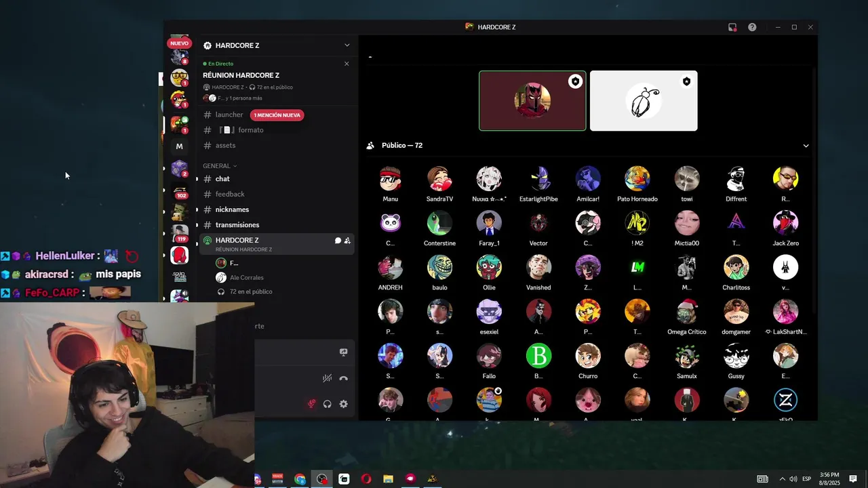Toggle noise suppression icon
Image resolution: width=868 pixels, height=488 pixels.
327,378
